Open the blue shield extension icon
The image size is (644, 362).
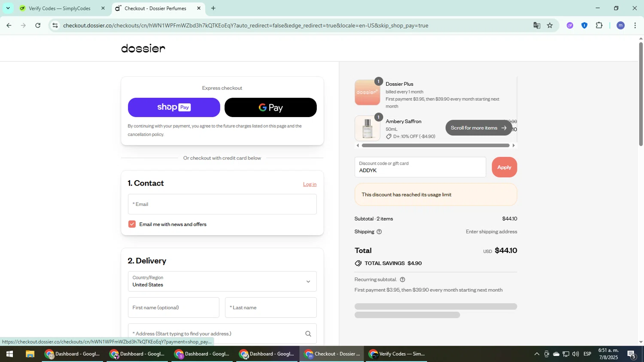(x=584, y=25)
